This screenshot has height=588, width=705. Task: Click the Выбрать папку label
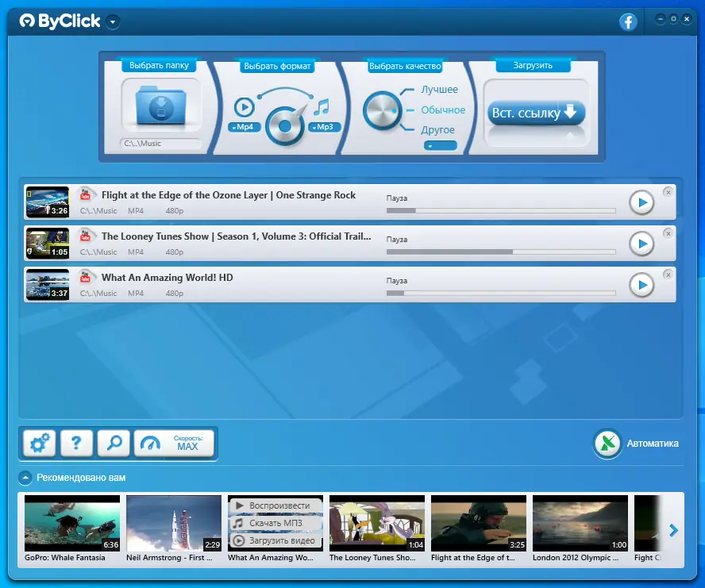click(x=159, y=65)
